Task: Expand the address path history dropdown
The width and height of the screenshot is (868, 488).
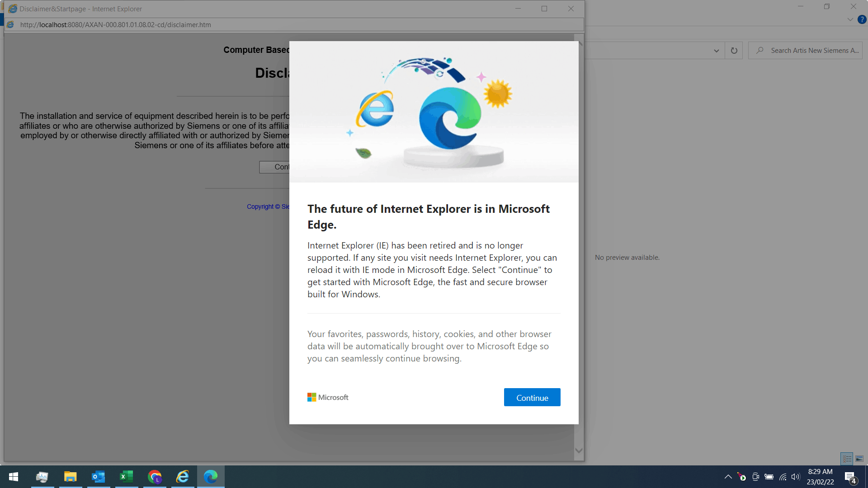Action: [x=716, y=51]
